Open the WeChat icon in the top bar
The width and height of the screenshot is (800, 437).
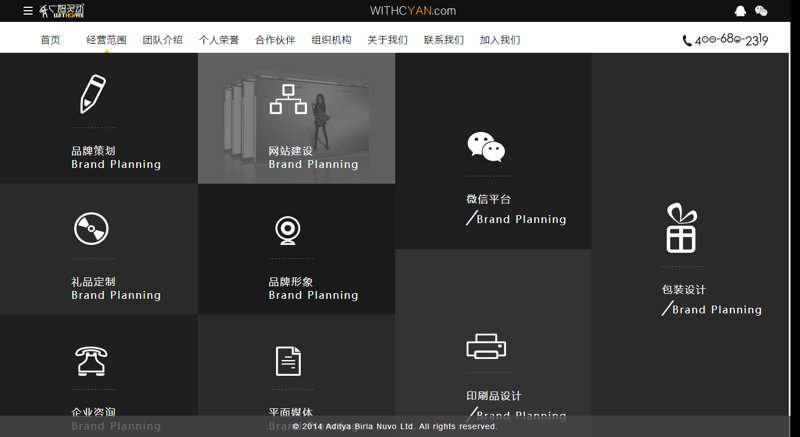[761, 11]
